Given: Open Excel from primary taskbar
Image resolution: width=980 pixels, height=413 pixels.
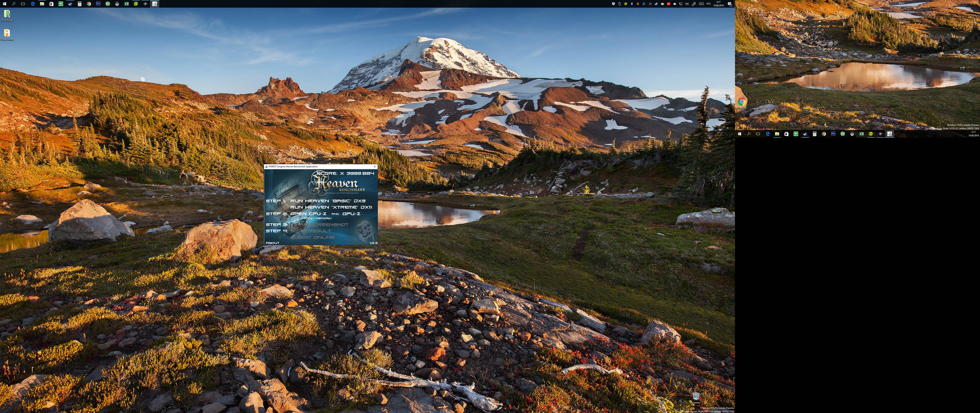Looking at the screenshot, I should [x=126, y=4].
